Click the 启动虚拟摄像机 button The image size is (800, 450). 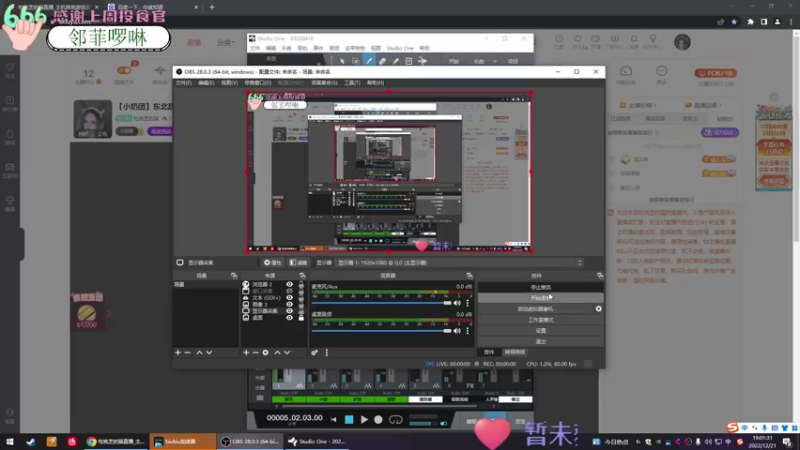pos(535,309)
